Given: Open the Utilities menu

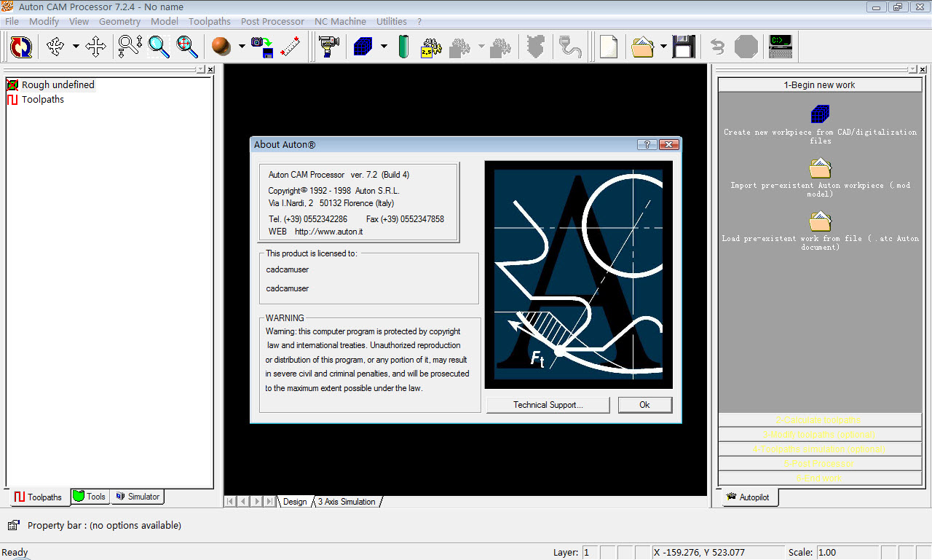Looking at the screenshot, I should (392, 21).
